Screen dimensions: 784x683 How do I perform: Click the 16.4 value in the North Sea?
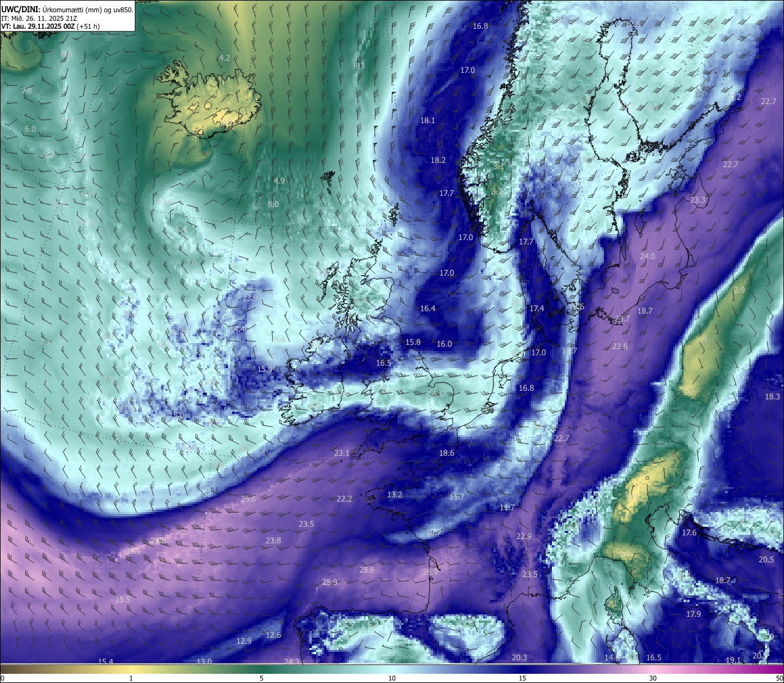click(428, 308)
